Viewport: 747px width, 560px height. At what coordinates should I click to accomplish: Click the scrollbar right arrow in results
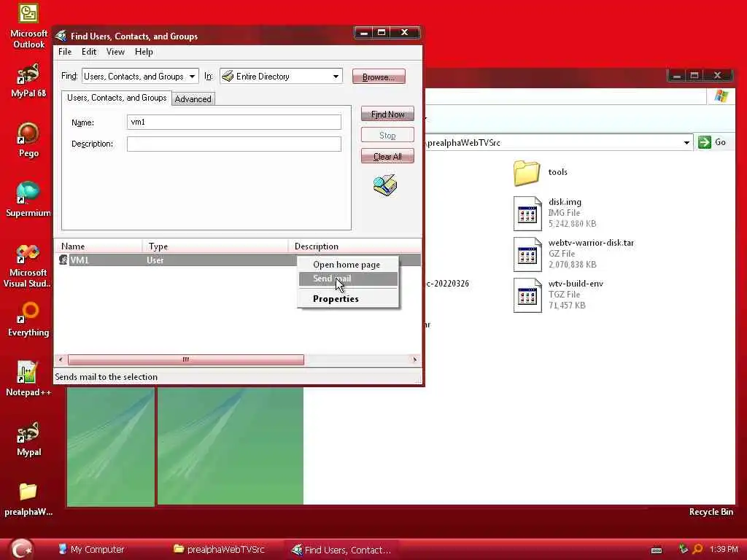tap(415, 359)
